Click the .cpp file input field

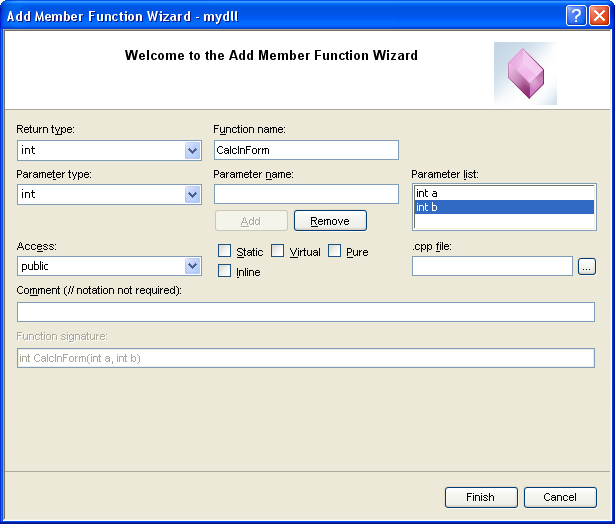pos(492,266)
